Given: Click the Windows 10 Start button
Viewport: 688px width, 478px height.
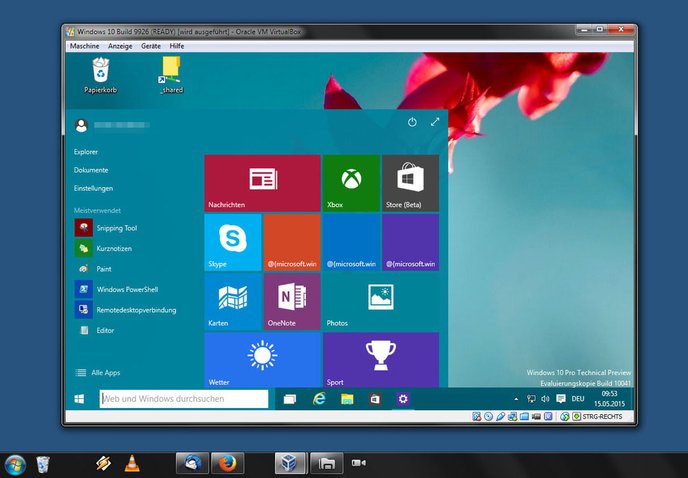Looking at the screenshot, I should (x=79, y=399).
